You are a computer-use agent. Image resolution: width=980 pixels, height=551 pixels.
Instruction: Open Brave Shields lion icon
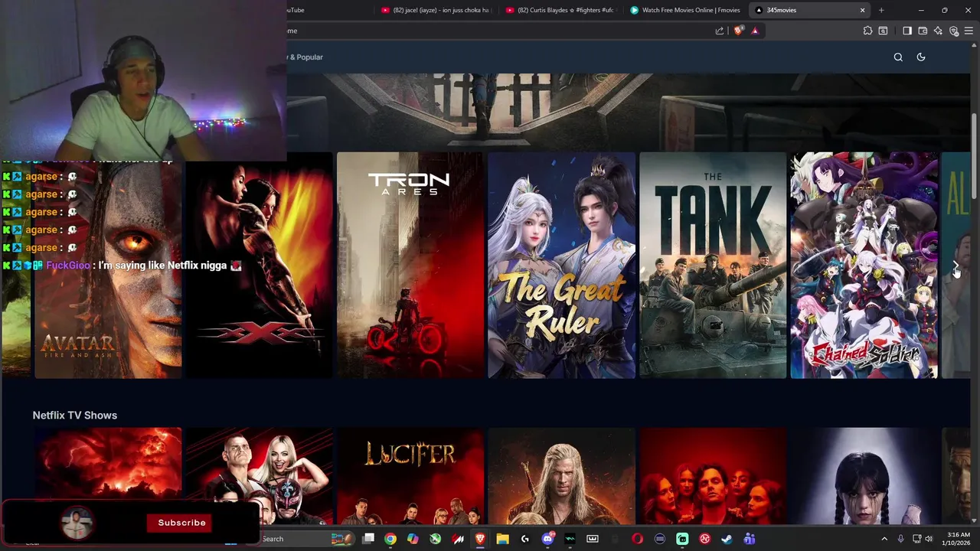(x=738, y=31)
